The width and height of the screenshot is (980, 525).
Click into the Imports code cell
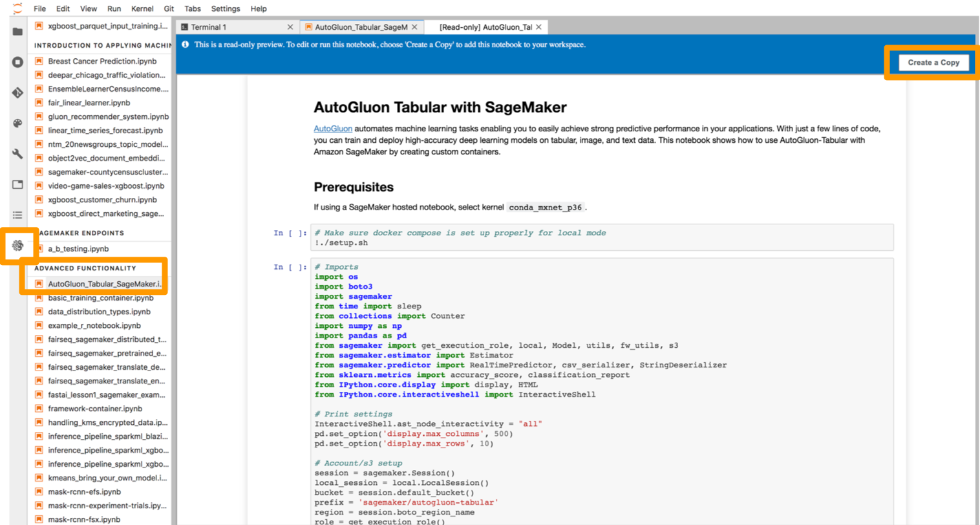coord(602,391)
